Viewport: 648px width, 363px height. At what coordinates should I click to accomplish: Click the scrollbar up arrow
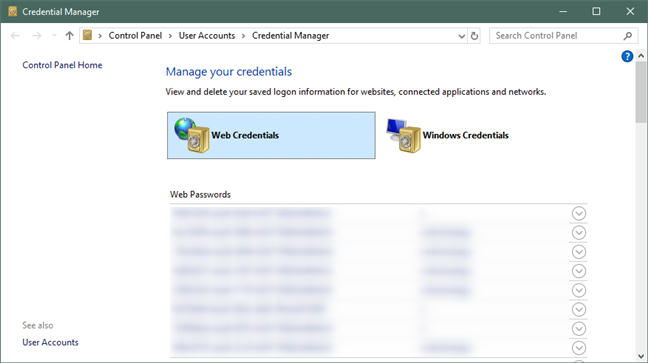click(641, 55)
